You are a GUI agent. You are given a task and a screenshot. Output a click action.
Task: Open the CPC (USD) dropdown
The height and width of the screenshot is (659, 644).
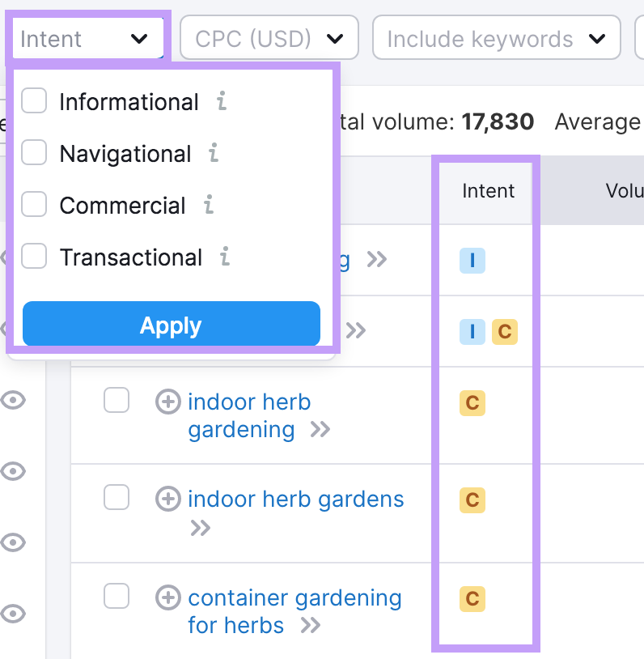pyautogui.click(x=268, y=37)
